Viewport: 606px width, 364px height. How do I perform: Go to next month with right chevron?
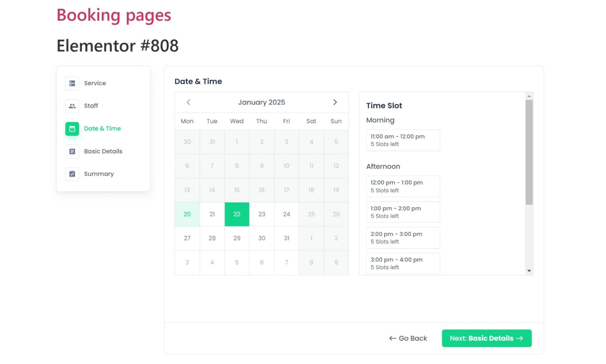point(335,102)
